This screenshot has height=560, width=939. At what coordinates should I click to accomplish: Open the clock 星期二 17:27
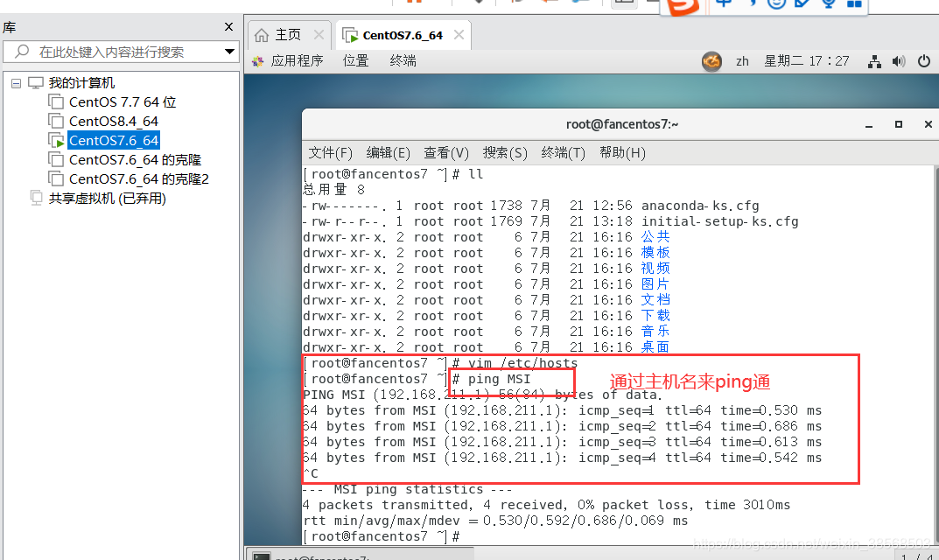(806, 61)
